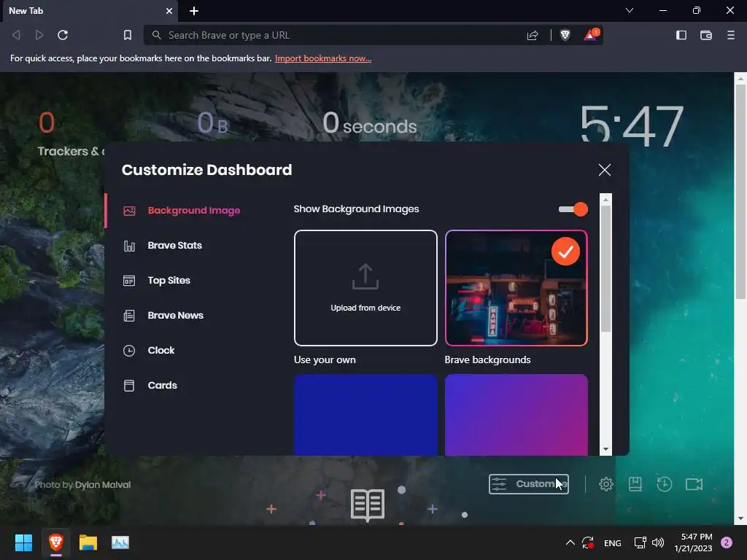Screen dimensions: 747x560
Task: Open the Brave Wallet icon
Action: coord(706,35)
